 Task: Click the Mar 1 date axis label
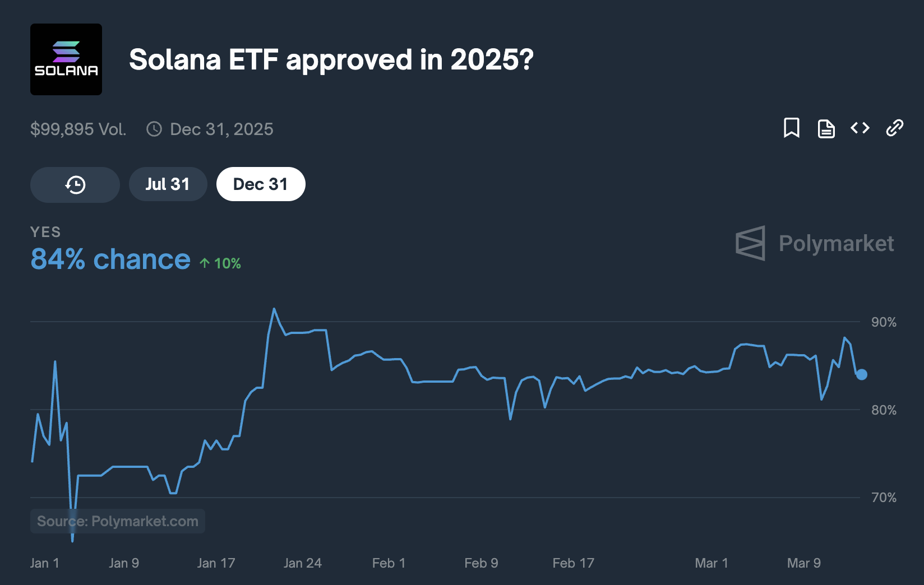pos(712,563)
